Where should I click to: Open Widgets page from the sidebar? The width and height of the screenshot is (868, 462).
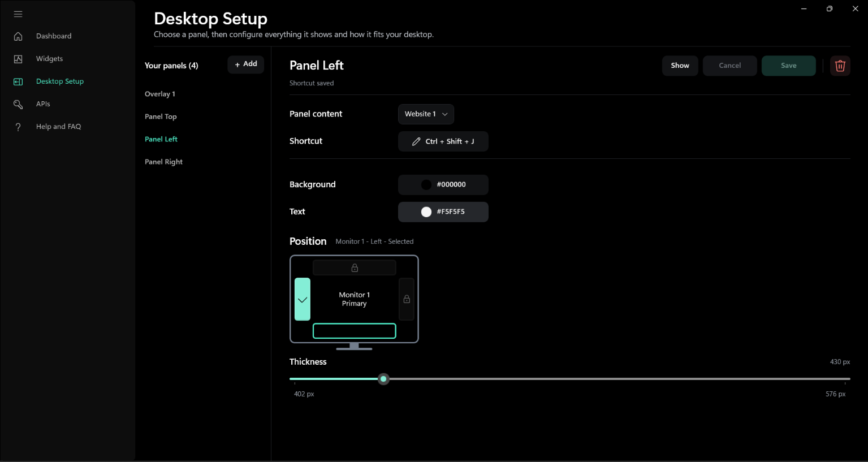[x=49, y=59]
